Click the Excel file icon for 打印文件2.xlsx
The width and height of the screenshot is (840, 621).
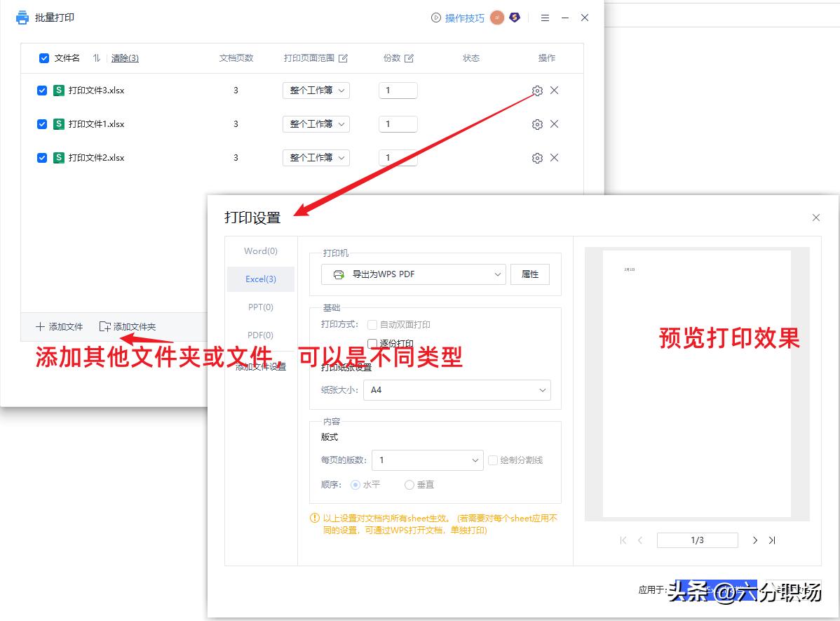pos(57,157)
